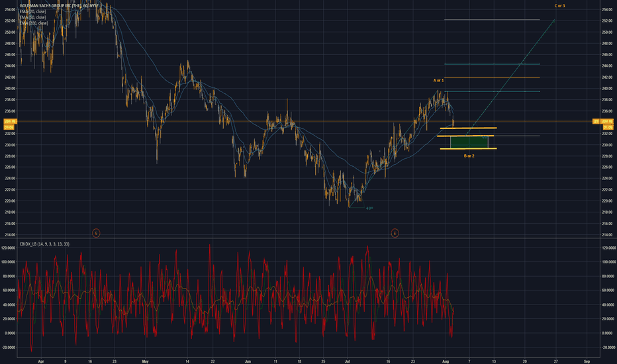Click the 214.00 label on right price axis
Viewport: 617px width, 364px height.
tap(607, 235)
